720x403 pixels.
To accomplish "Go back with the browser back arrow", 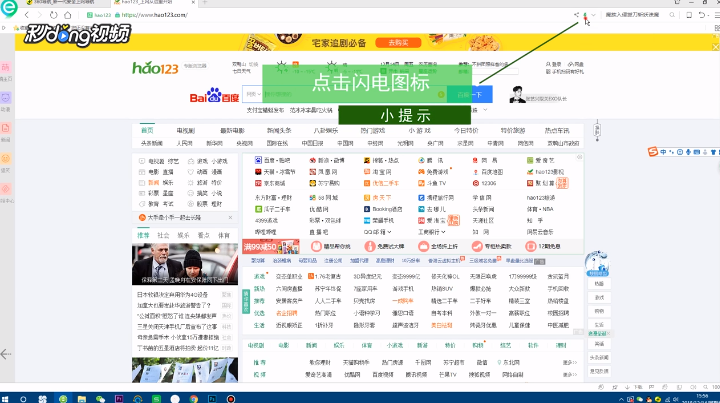I will (x=27, y=15).
